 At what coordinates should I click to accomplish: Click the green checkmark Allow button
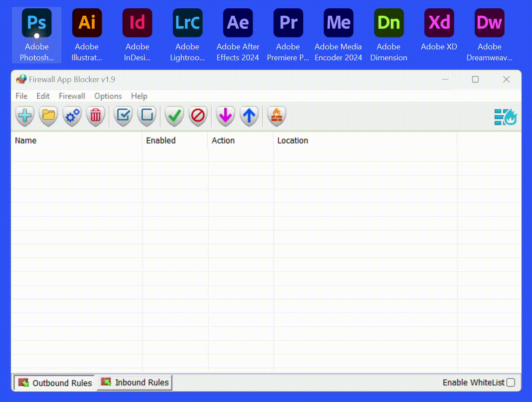(175, 116)
